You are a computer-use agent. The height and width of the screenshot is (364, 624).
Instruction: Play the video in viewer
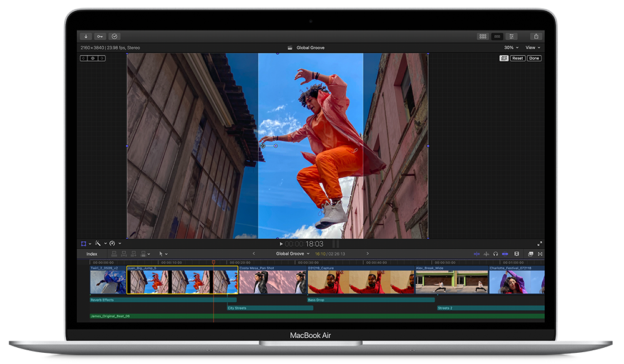[x=281, y=244]
